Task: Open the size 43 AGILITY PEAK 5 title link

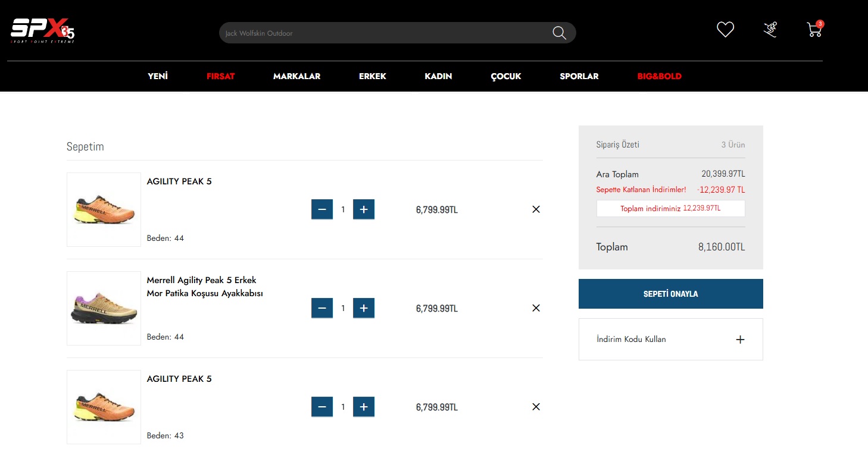Action: pos(179,379)
